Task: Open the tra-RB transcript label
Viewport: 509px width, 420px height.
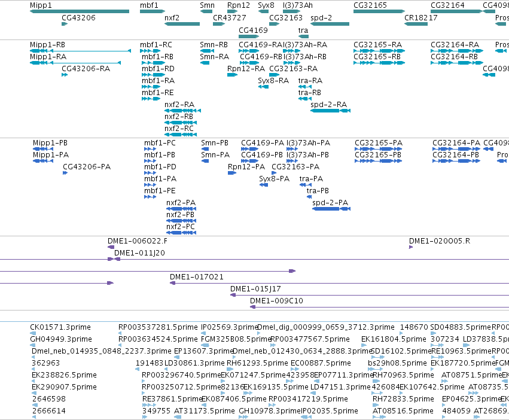Action: click(x=310, y=93)
